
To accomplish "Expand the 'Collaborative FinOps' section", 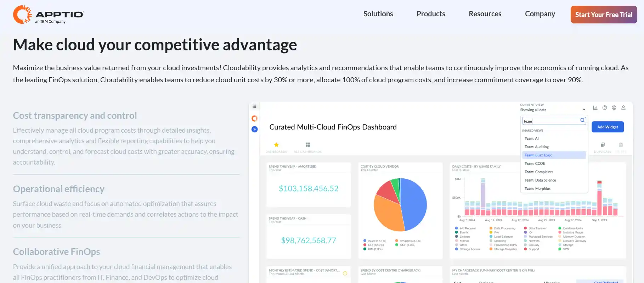I will pyautogui.click(x=56, y=252).
